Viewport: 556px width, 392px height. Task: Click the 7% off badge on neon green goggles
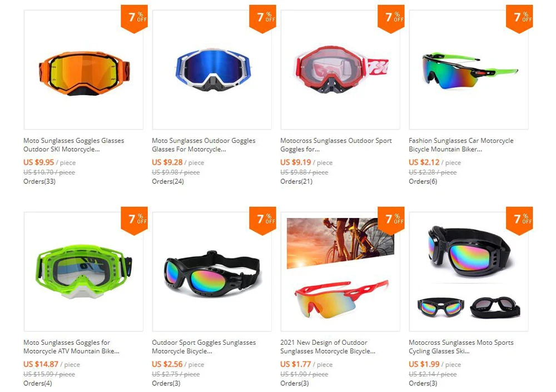(135, 221)
